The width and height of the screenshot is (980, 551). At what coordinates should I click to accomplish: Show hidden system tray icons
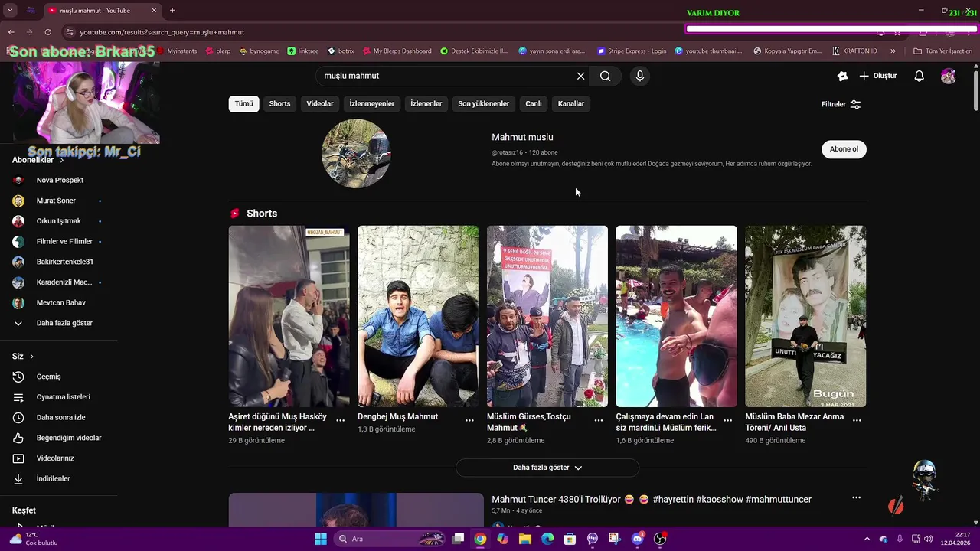click(867, 539)
